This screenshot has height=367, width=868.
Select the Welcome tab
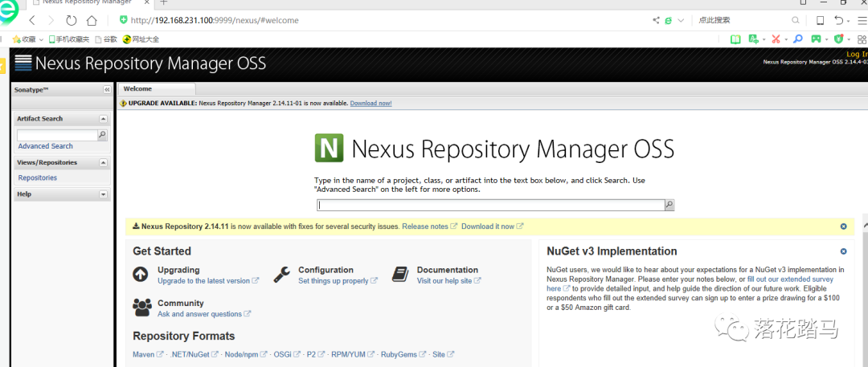pos(138,89)
